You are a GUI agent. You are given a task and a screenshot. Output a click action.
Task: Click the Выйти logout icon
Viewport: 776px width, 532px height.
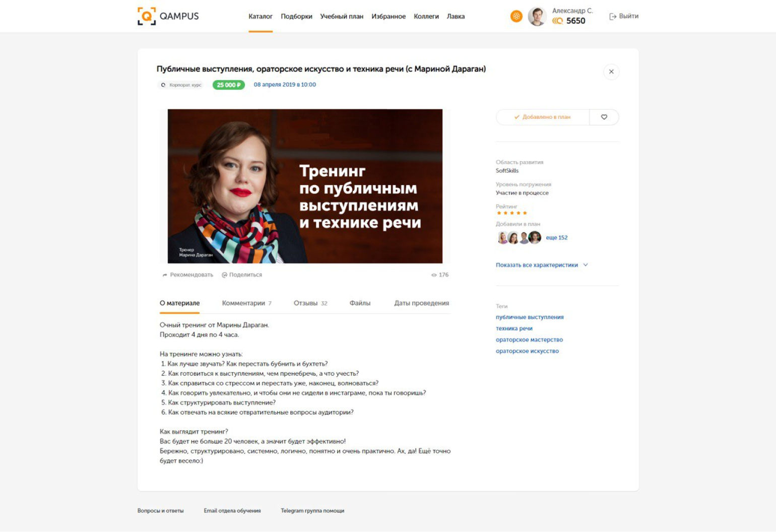(x=613, y=17)
